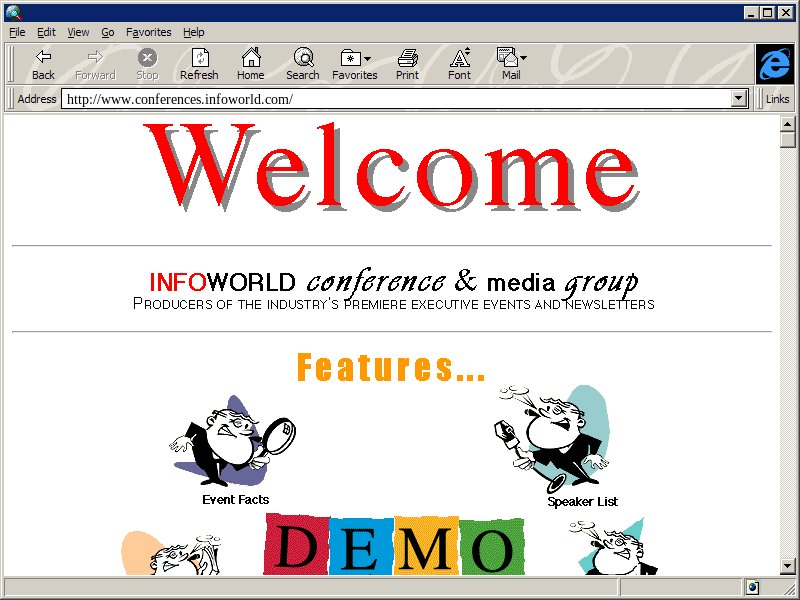Image resolution: width=800 pixels, height=600 pixels.
Task: Open the address bar dropdown arrow
Action: pos(740,99)
